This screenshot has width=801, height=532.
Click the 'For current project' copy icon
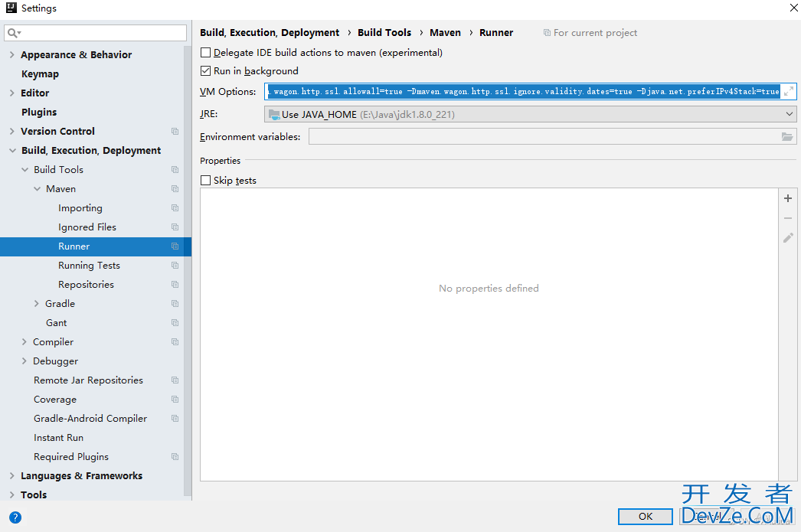pyautogui.click(x=547, y=33)
